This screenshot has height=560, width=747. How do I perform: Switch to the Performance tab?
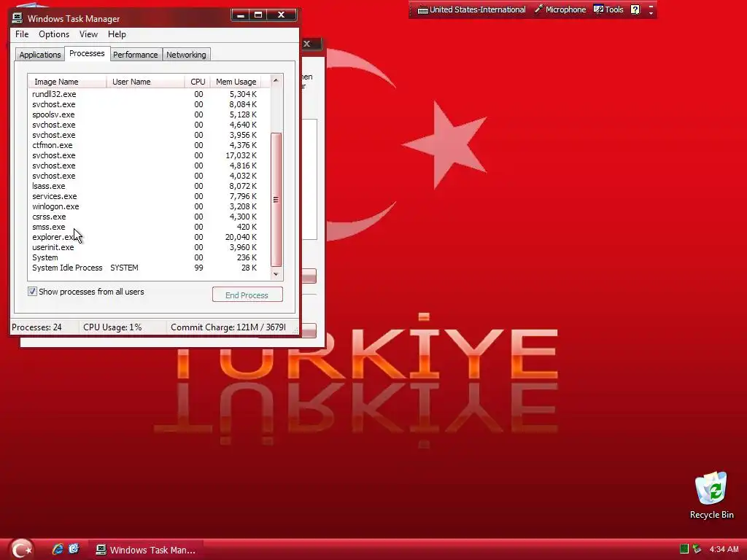[x=135, y=55]
